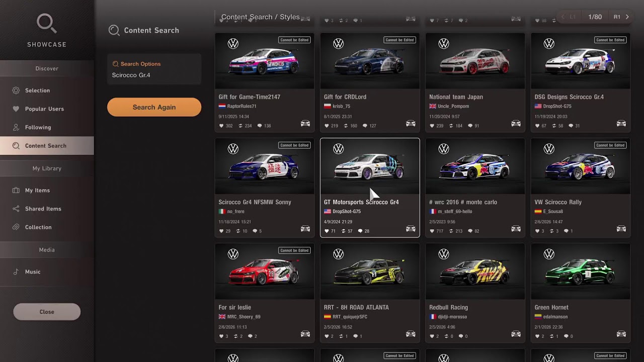Click Cannot be Edited badge on Scirocco Gr4 NFSMW Sonny
Screen dimensions: 644x362
[x=294, y=145]
